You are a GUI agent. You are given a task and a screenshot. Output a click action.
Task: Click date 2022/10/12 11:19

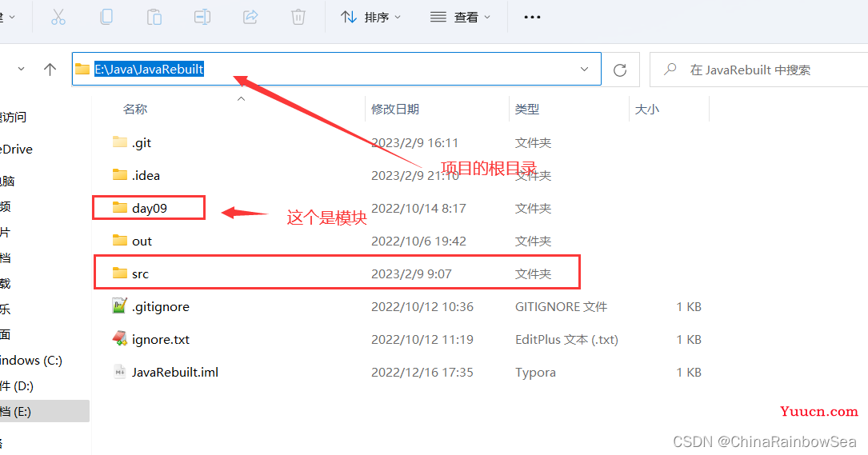[x=422, y=339]
